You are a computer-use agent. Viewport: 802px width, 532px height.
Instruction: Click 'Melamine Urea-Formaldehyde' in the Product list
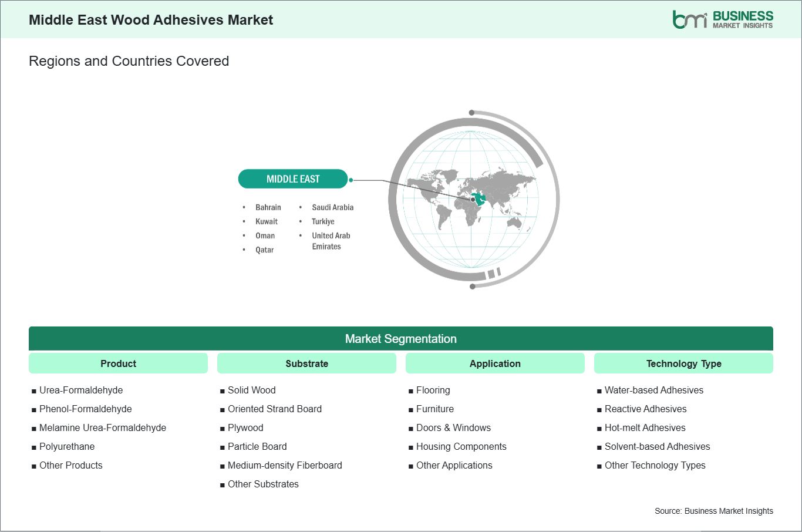[103, 427]
